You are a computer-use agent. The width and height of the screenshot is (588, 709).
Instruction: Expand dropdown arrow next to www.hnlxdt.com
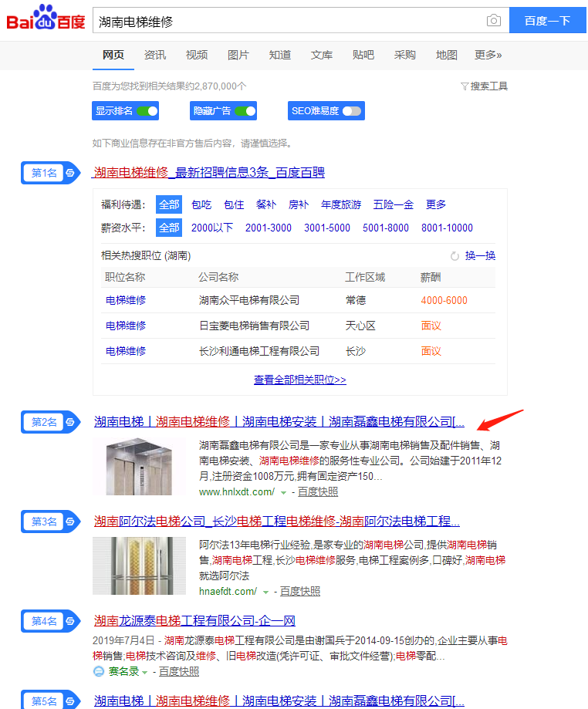pos(284,492)
